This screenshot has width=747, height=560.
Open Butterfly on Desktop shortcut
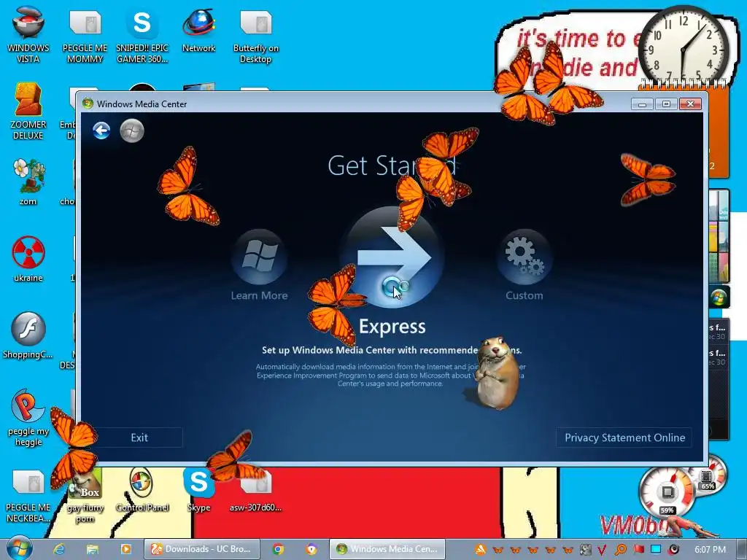pos(256,35)
